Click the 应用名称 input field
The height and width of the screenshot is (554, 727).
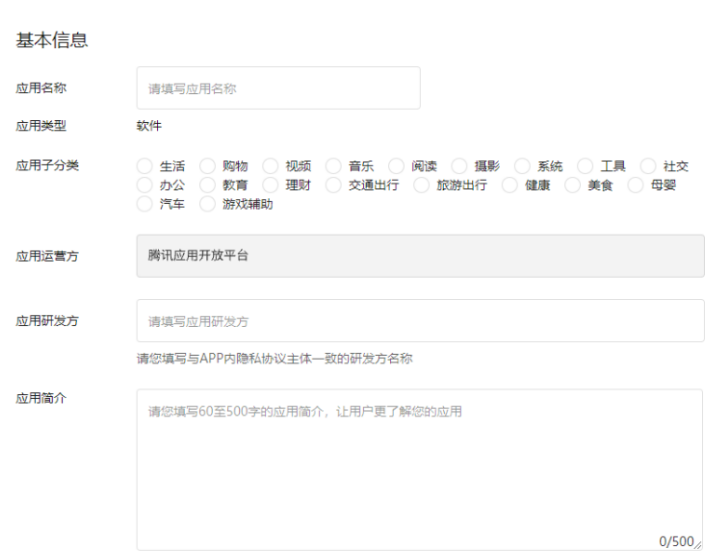[x=278, y=88]
